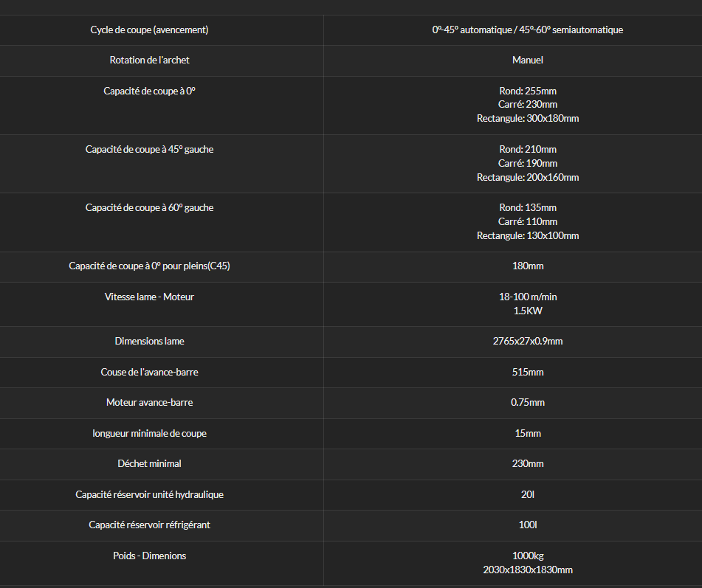Select the 'Rectangule: 300x180mm' text

click(527, 119)
